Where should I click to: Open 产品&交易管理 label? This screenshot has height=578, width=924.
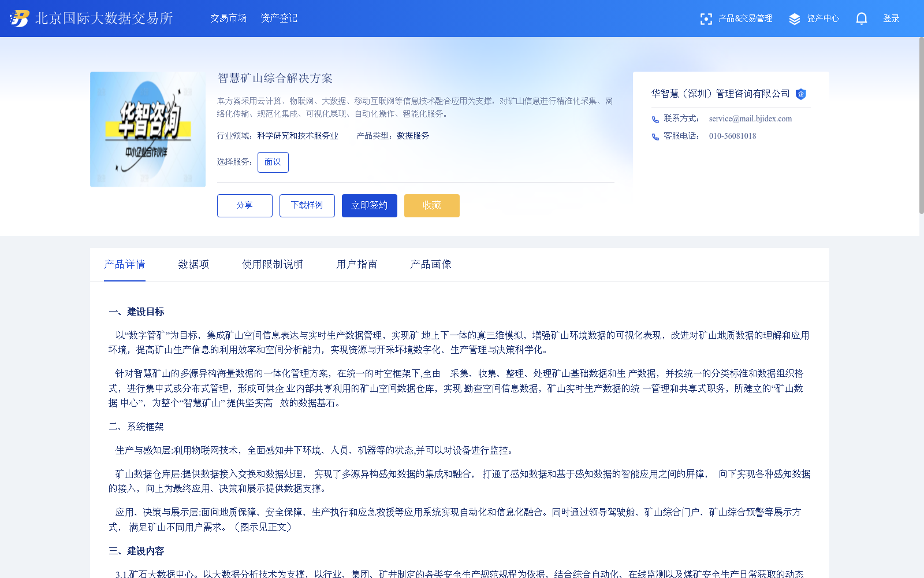point(745,18)
